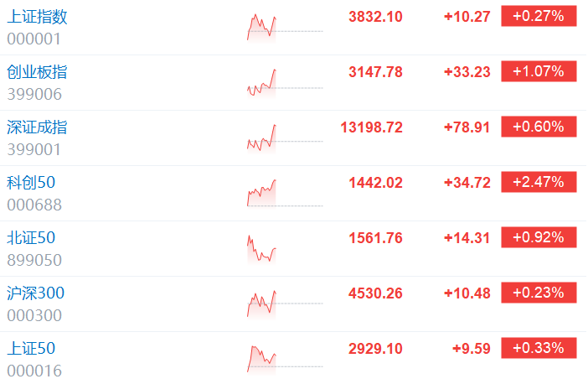
Task: Click stock code 000300
Action: (x=34, y=316)
